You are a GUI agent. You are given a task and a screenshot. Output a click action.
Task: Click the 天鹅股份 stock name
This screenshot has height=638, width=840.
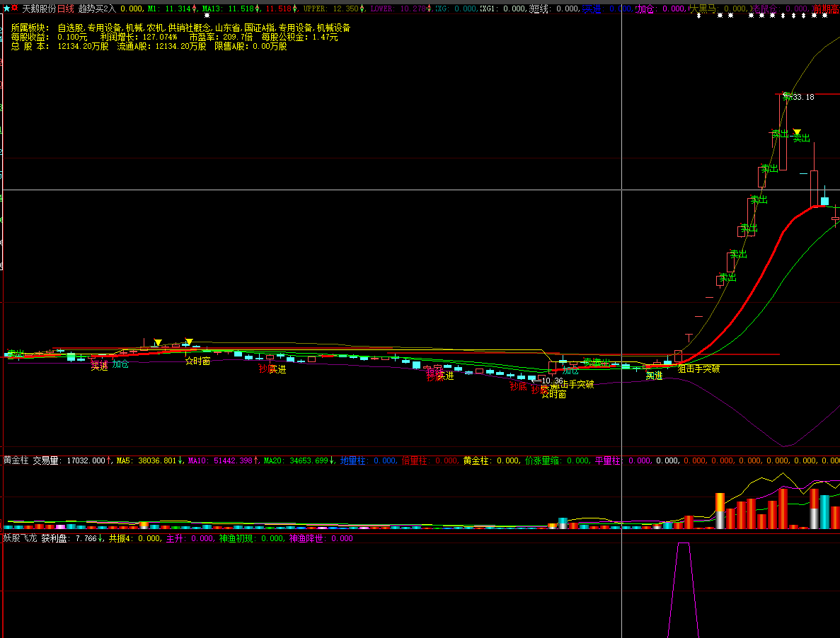(x=39, y=8)
